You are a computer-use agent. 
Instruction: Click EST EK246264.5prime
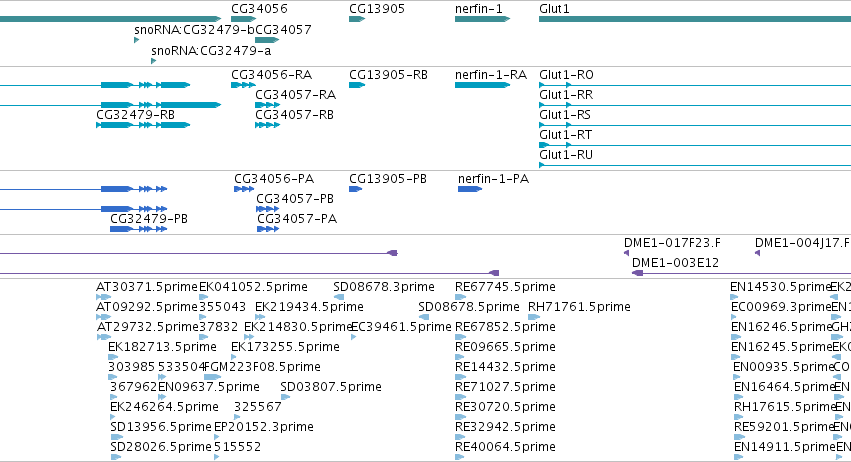[164, 408]
